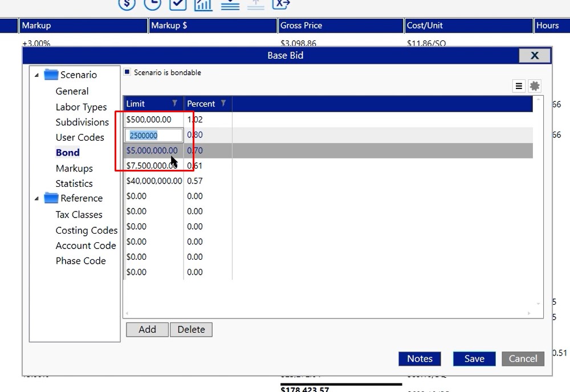Save the Base Bid changes
570x392 pixels.
coord(474,358)
